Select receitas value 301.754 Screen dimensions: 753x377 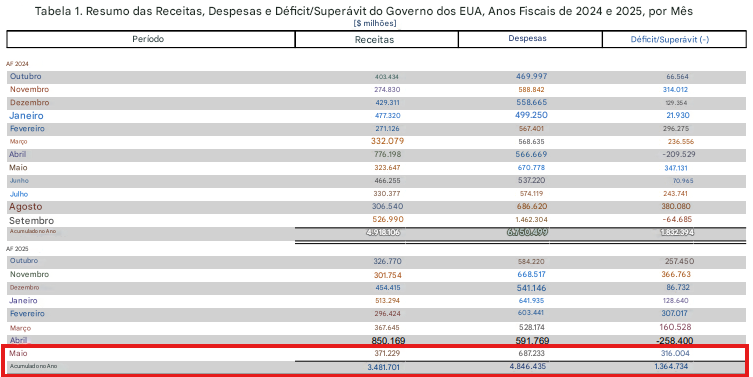coord(388,275)
